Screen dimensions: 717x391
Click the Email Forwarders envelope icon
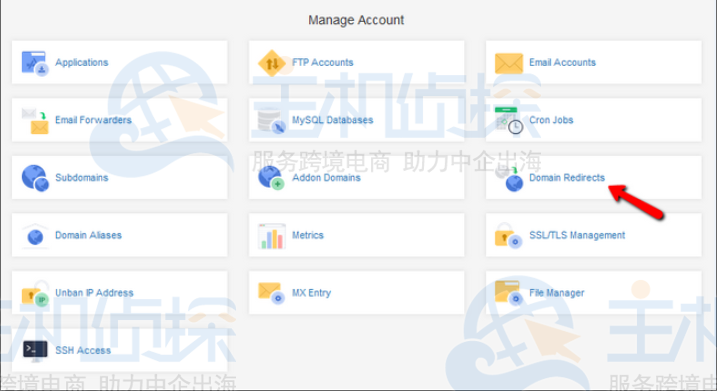click(35, 121)
